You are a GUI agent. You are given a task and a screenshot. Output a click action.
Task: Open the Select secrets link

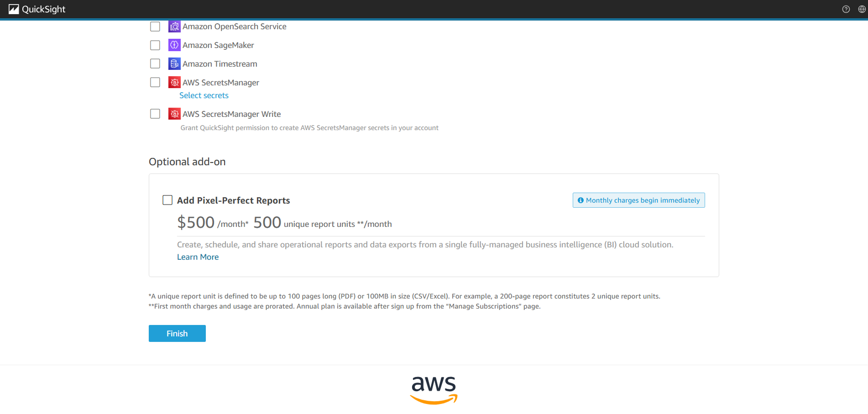(x=204, y=95)
